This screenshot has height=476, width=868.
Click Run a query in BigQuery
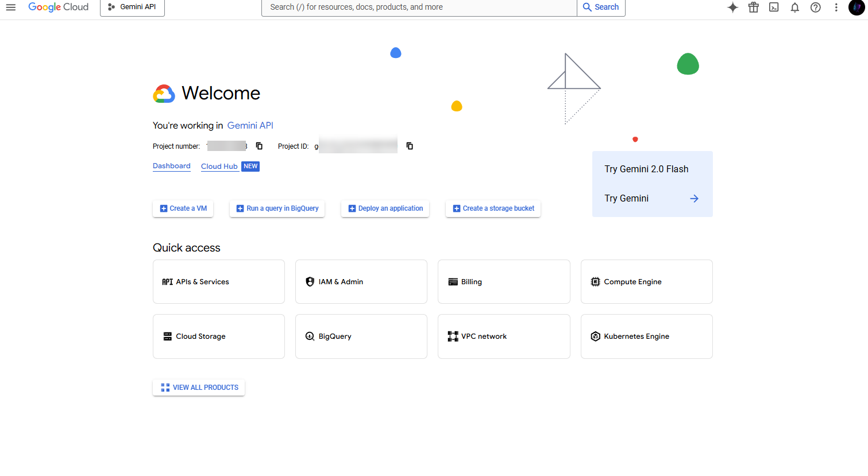277,208
